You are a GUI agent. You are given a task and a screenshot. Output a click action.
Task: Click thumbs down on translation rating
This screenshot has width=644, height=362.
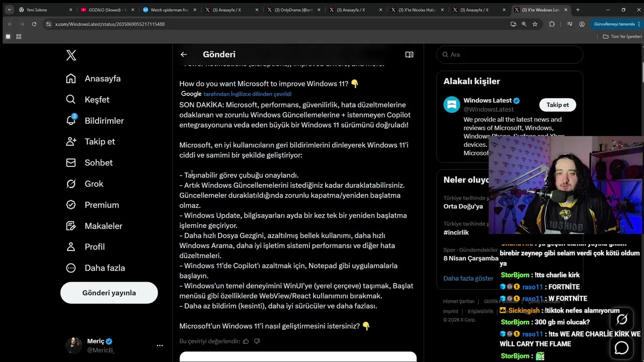257,341
